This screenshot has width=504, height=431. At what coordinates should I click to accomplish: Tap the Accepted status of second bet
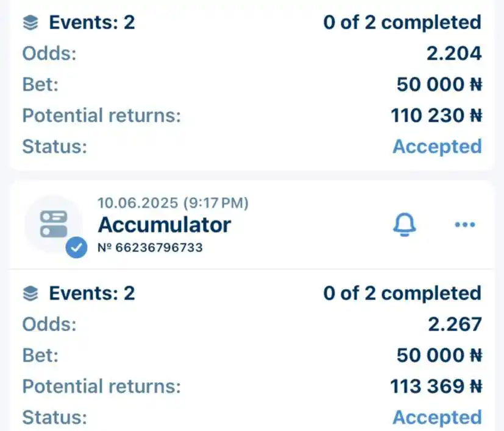(x=437, y=417)
